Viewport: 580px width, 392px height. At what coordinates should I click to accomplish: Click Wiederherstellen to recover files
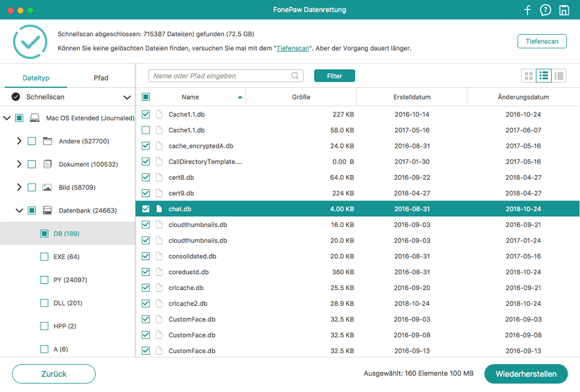coord(526,374)
